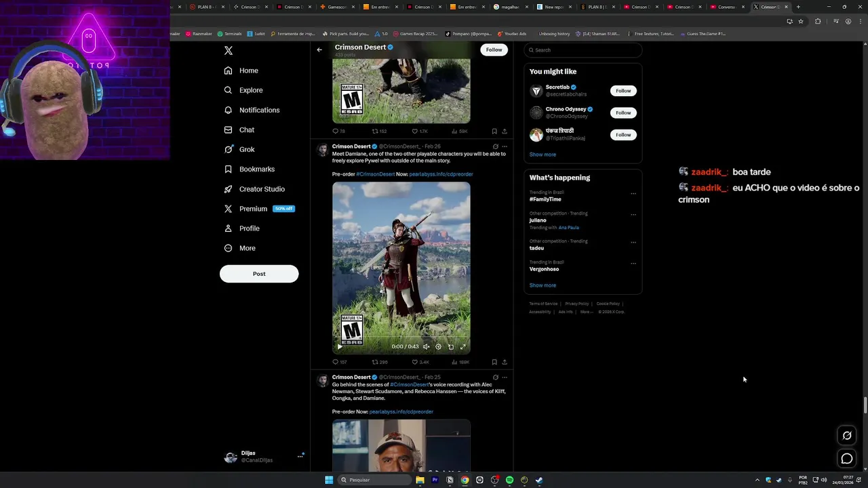
Task: Open options for the #FamilyTime trend
Action: coord(633,194)
